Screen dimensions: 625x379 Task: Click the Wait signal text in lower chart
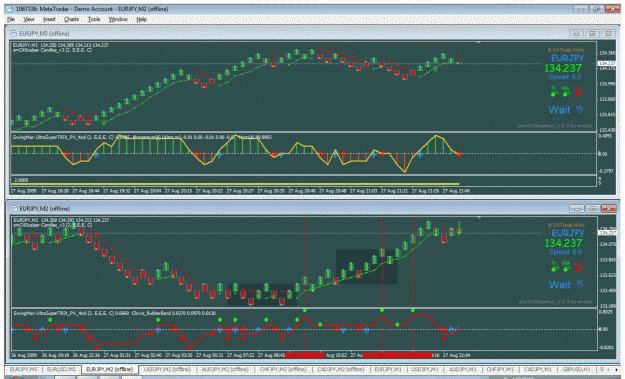[x=560, y=285]
